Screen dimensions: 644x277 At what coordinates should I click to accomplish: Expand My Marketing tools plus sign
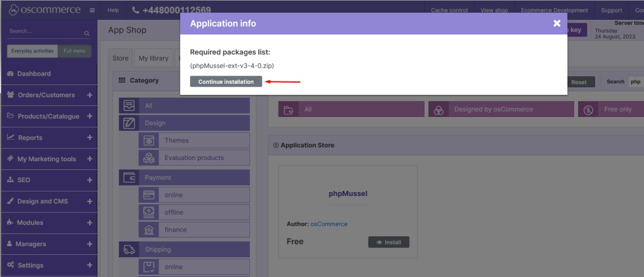90,159
